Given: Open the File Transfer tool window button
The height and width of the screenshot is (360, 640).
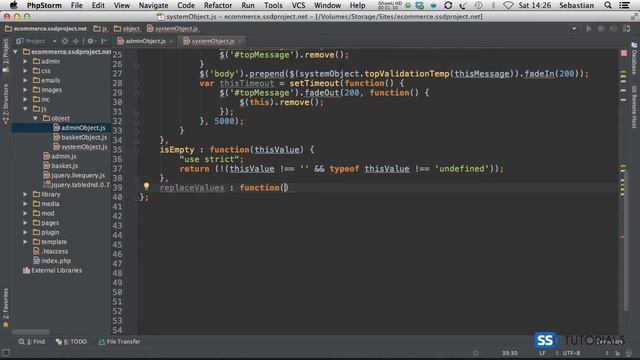Looking at the screenshot, I should click(x=119, y=342).
